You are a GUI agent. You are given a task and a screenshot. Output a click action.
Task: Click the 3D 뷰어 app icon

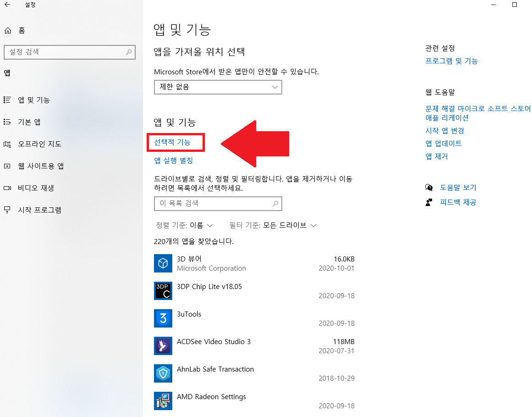pos(163,263)
